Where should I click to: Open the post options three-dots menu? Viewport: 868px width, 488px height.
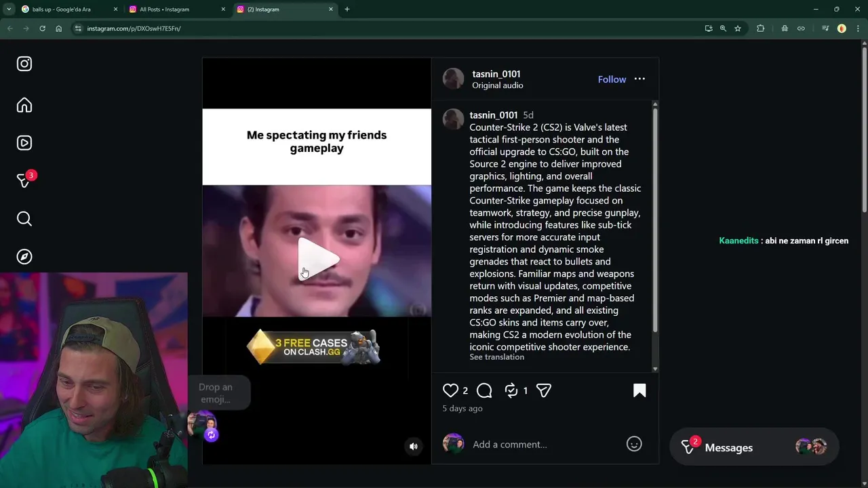pyautogui.click(x=639, y=79)
